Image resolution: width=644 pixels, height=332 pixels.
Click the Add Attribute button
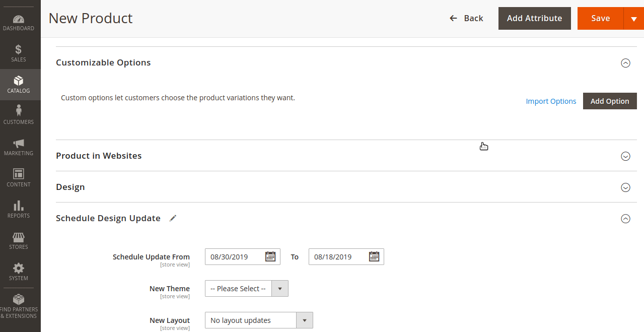[534, 18]
